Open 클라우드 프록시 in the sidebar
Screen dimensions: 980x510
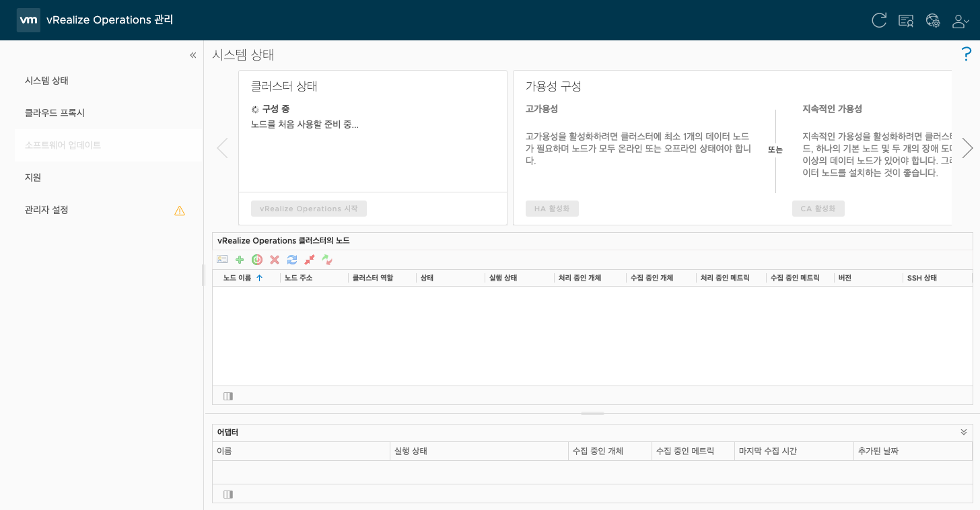(x=55, y=113)
